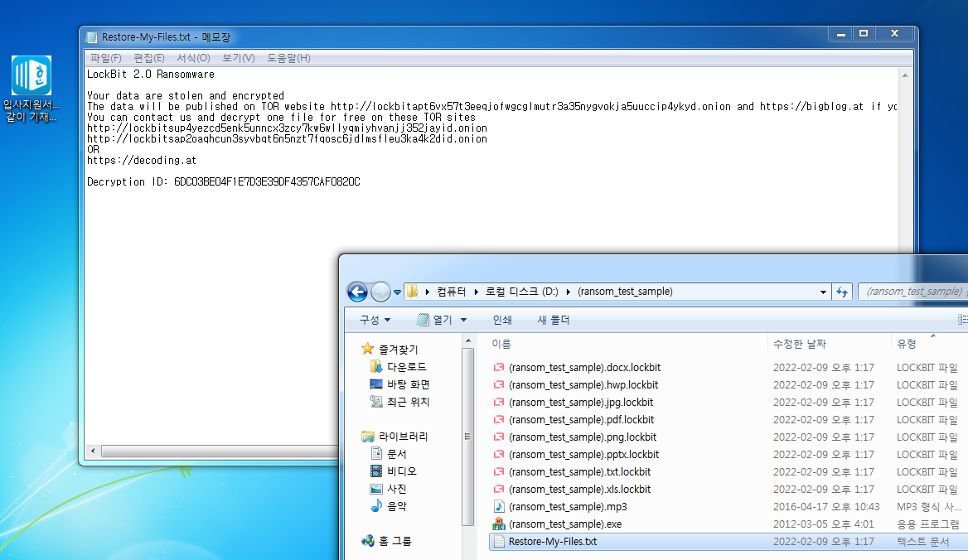Image resolution: width=968 pixels, height=560 pixels.
Task: Click music icon of (ransom_test_sample).mp3
Action: click(499, 506)
